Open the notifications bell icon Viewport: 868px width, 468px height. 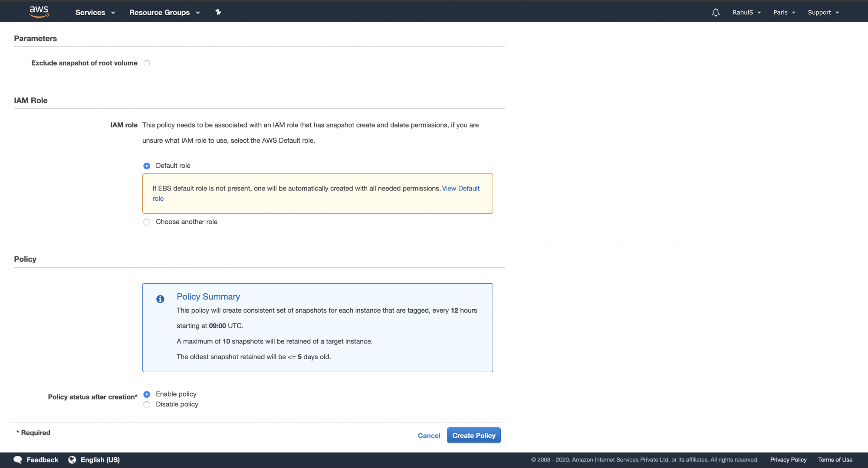pos(716,13)
